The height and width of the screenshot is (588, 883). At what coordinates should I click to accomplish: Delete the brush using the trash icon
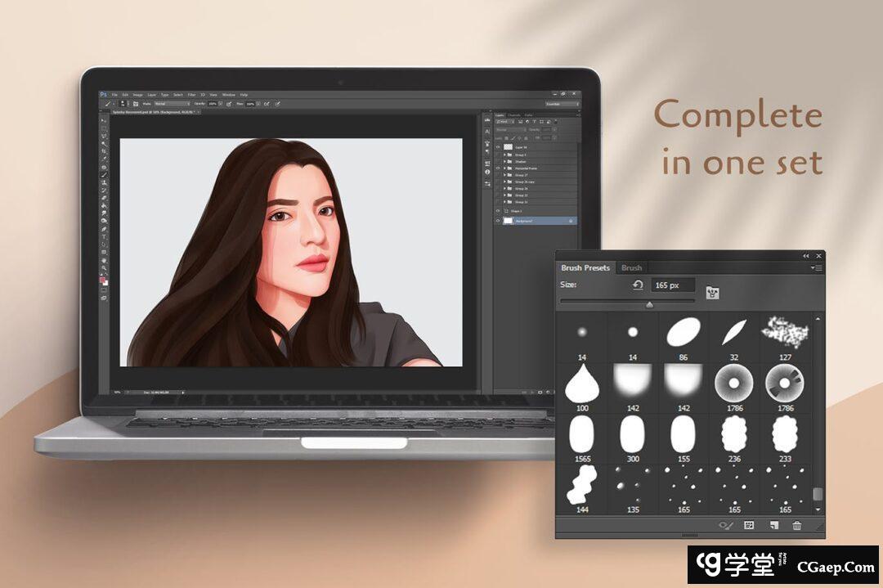[797, 526]
